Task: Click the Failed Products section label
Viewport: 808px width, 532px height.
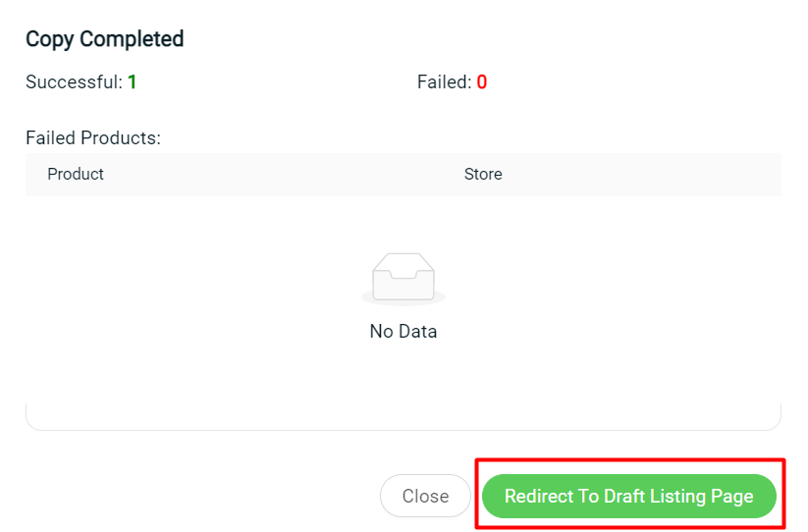Action: pyautogui.click(x=93, y=138)
